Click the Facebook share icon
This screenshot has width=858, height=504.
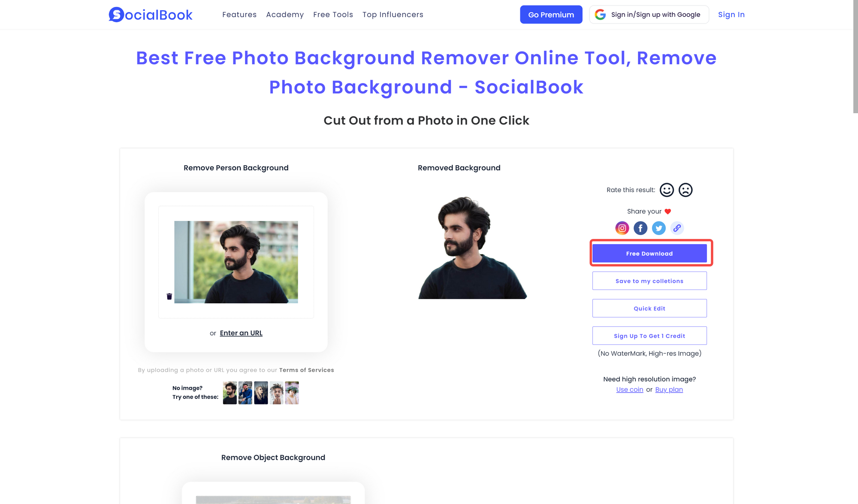(640, 228)
